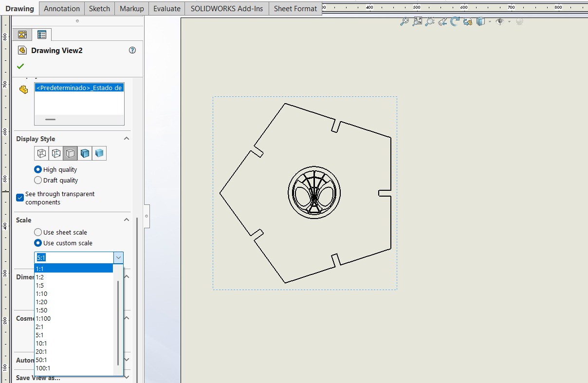
Task: Switch to PropertyManager tab icon
Action: pyautogui.click(x=42, y=35)
